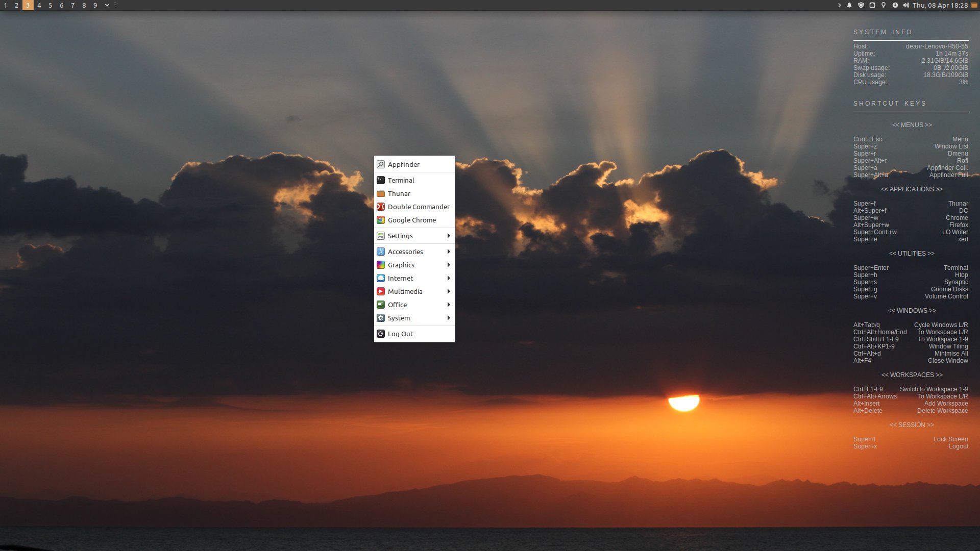This screenshot has height=551, width=980.
Task: Click the date and time clock
Action: (940, 5)
